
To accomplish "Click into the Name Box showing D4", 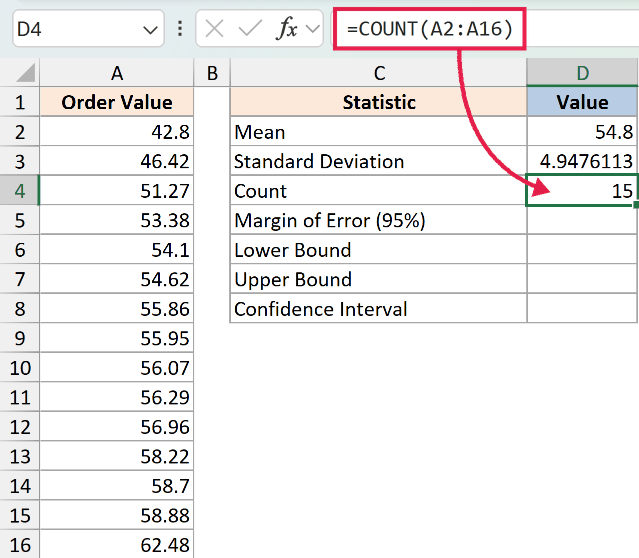I will tap(77, 29).
